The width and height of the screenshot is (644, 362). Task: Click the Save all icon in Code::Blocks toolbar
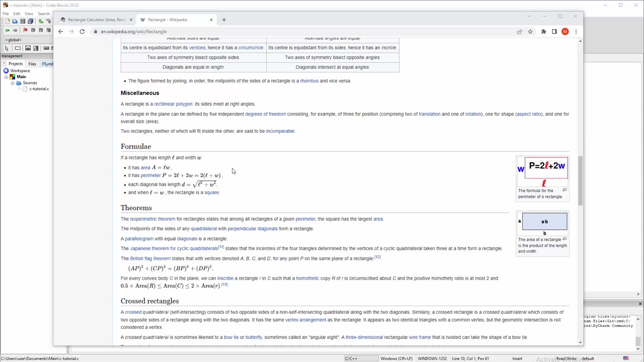pos(30,21)
